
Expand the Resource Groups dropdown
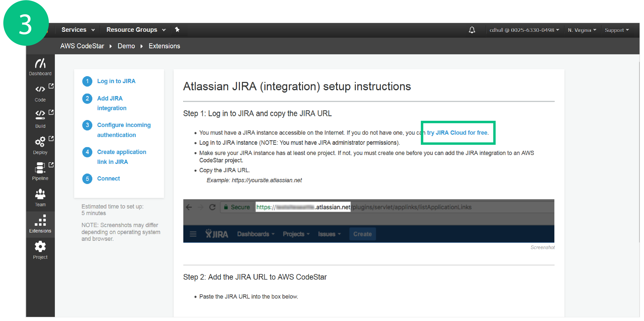pos(136,30)
